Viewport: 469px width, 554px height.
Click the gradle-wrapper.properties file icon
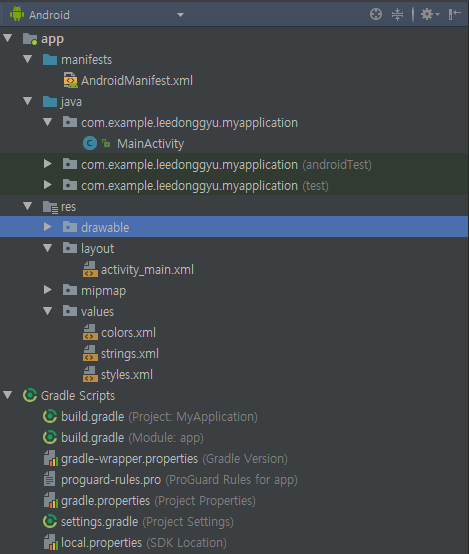coord(51,458)
